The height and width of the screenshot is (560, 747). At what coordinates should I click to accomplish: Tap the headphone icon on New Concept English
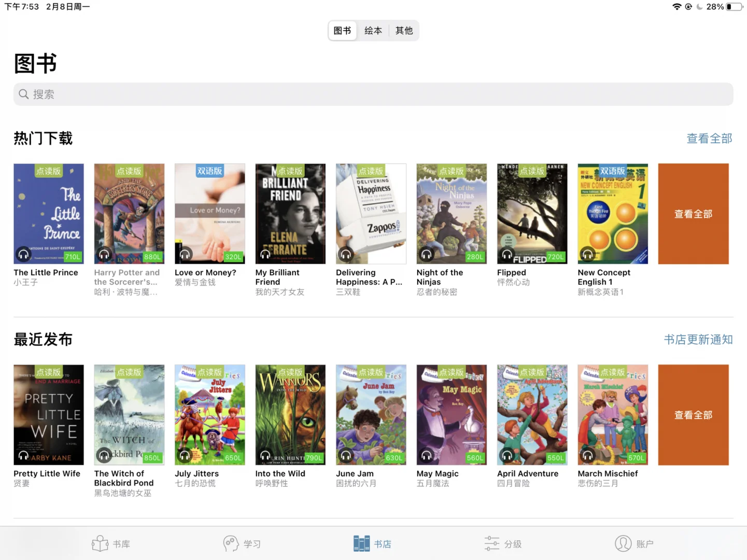click(588, 254)
